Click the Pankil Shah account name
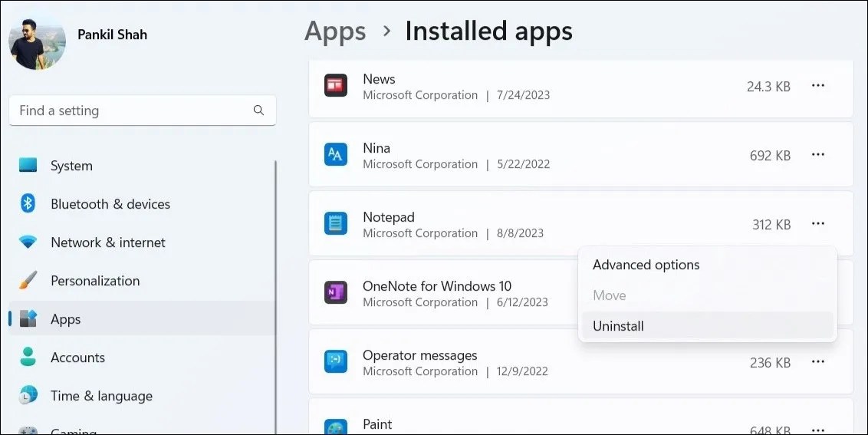The width and height of the screenshot is (868, 435). click(113, 35)
